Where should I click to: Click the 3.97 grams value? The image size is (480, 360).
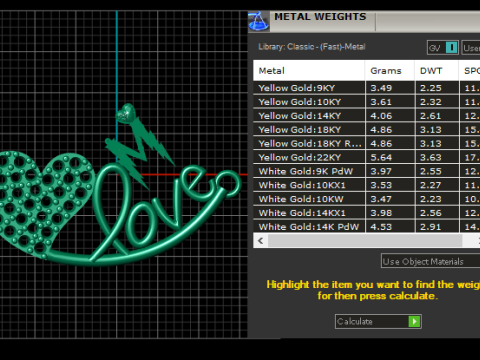[x=381, y=171]
